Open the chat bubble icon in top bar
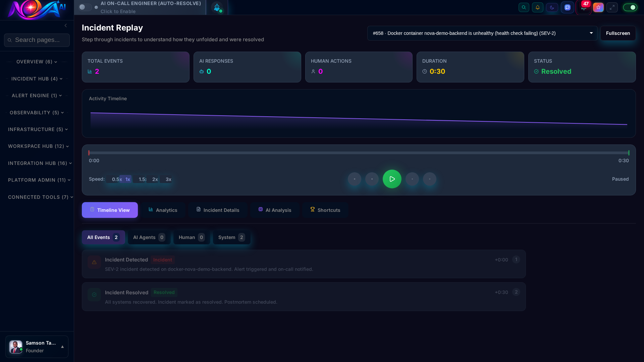Screen dimensions: 644x362 pos(568,7)
